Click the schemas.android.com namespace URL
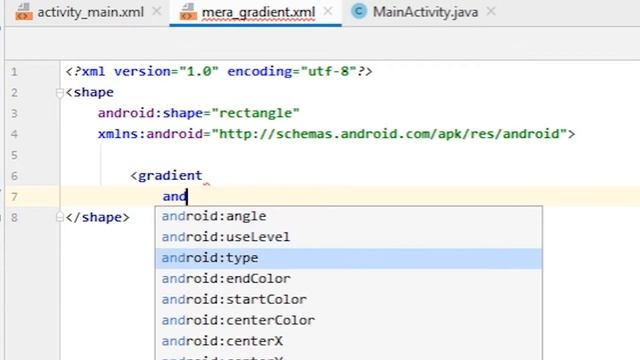The height and width of the screenshot is (360, 640). (390, 134)
